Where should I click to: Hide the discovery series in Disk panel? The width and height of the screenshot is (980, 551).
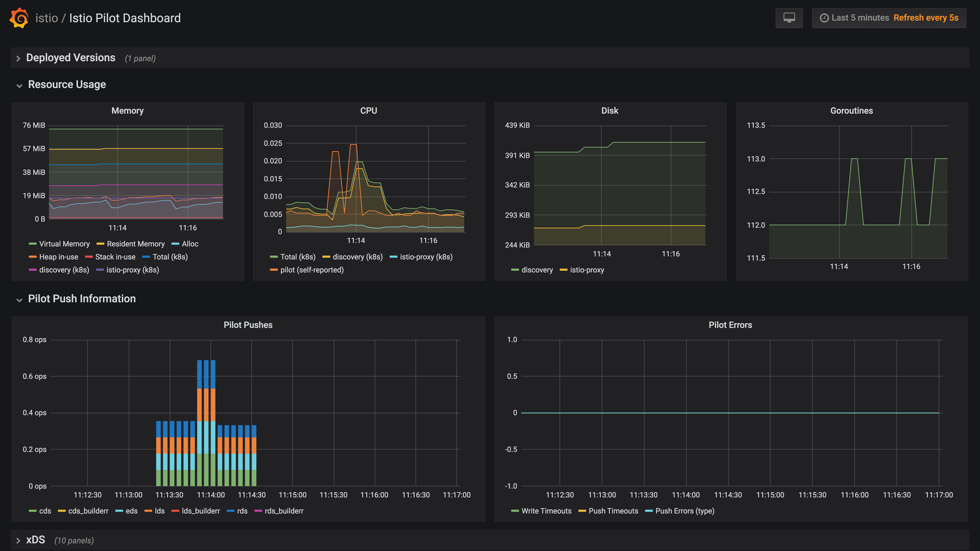537,270
